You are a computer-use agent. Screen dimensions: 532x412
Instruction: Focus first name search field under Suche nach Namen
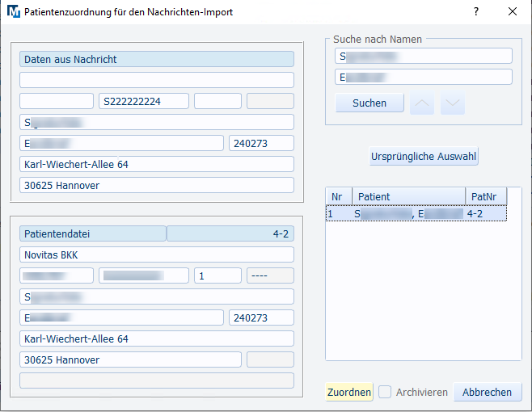(x=424, y=77)
